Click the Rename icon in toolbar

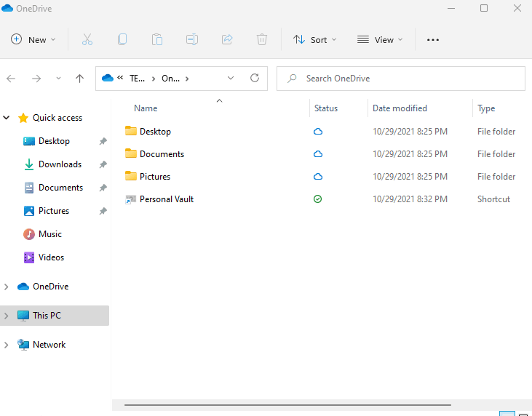point(192,40)
